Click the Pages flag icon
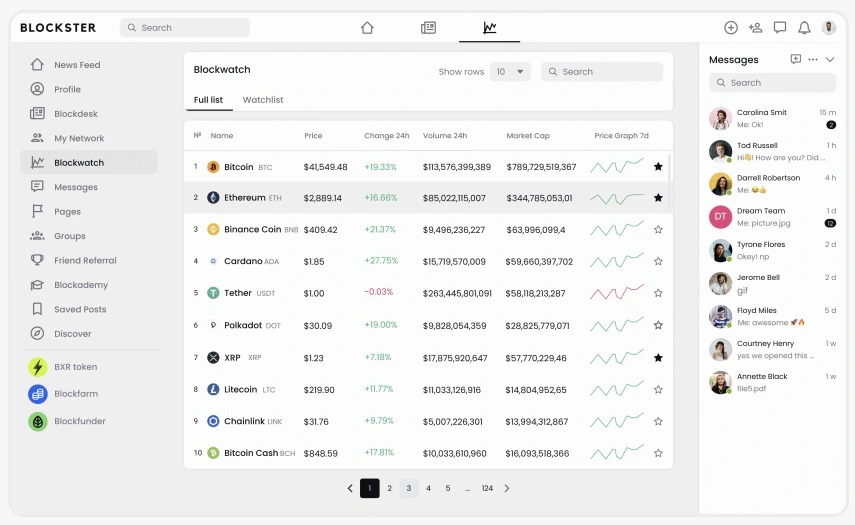Screen dimensions: 855x525 (x=37, y=211)
